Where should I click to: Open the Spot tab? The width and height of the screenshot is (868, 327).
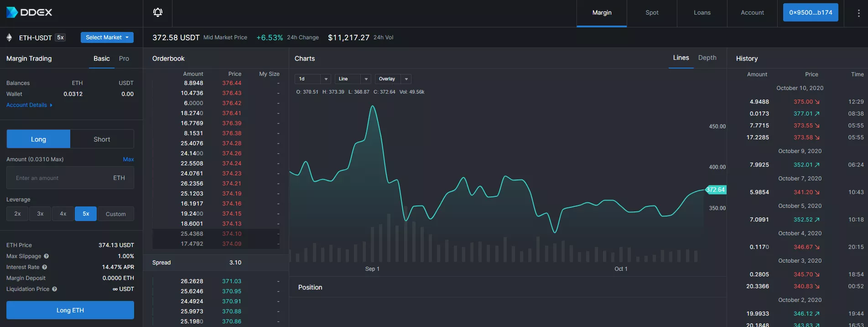652,13
